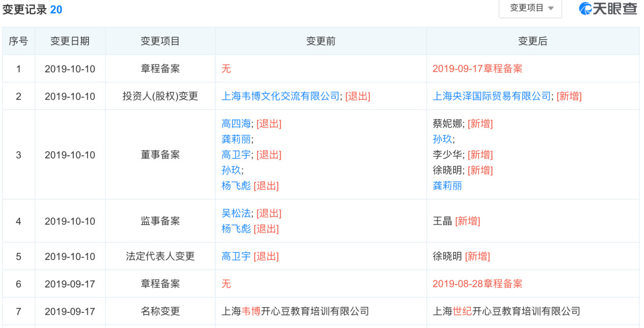Click 名称变更 cell in row 7
This screenshot has height=328, width=644.
point(160,311)
